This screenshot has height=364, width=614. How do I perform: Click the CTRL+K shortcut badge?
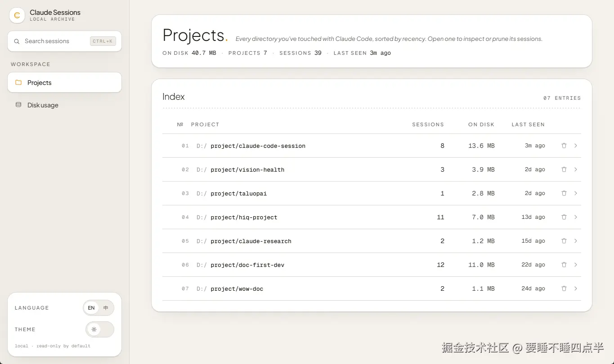[x=103, y=41]
